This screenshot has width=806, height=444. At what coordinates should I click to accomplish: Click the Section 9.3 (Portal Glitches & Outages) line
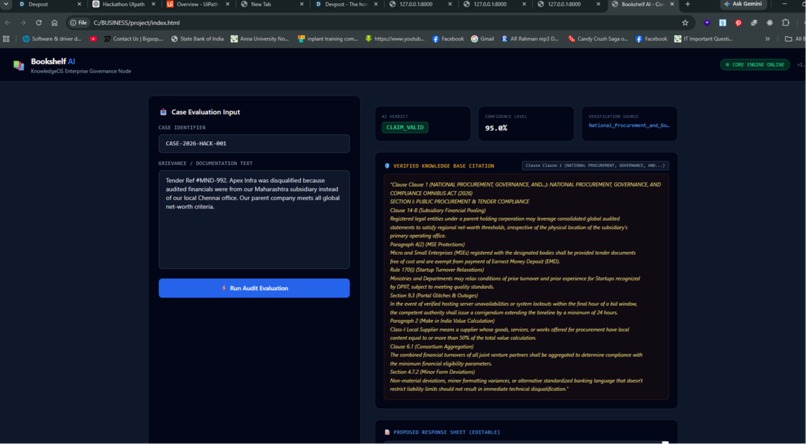(433, 295)
